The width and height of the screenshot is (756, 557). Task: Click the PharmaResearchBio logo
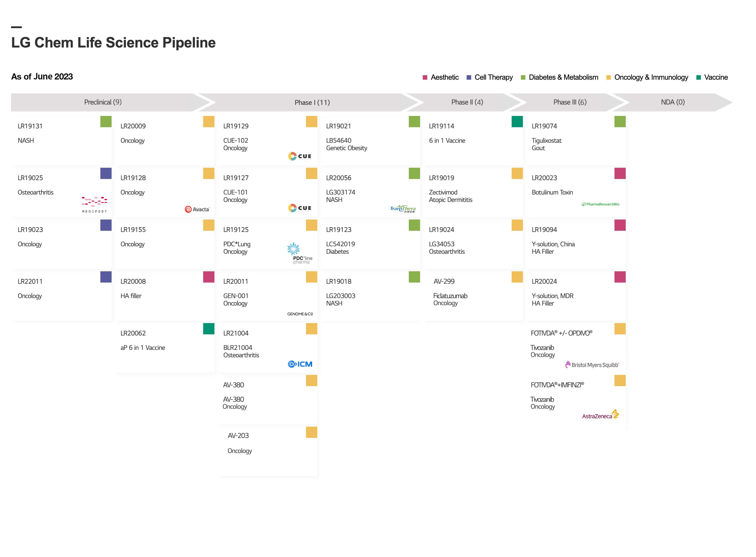coord(600,204)
